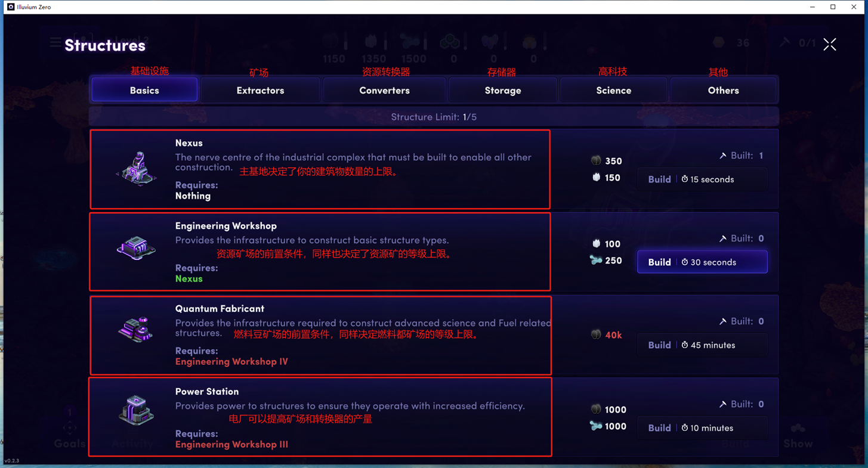The height and width of the screenshot is (468, 868).
Task: Click the Nexus building icon
Action: tap(137, 168)
